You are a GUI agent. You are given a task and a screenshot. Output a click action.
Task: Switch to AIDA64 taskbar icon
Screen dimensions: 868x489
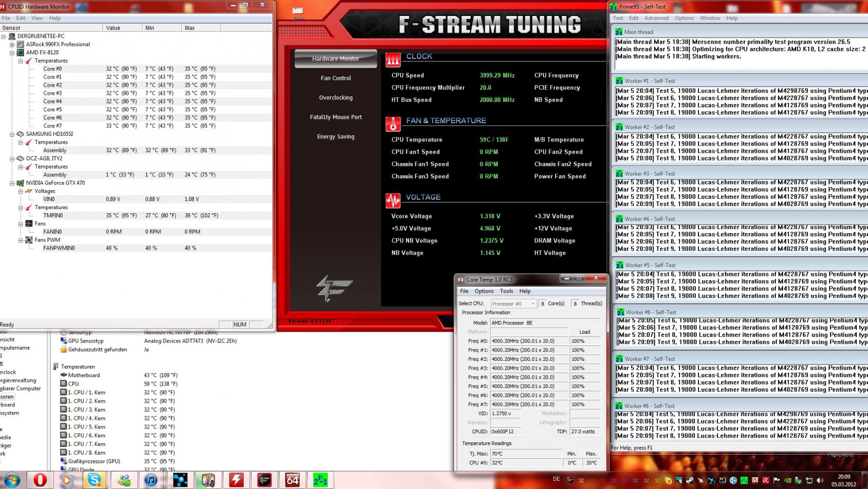pos(292,480)
